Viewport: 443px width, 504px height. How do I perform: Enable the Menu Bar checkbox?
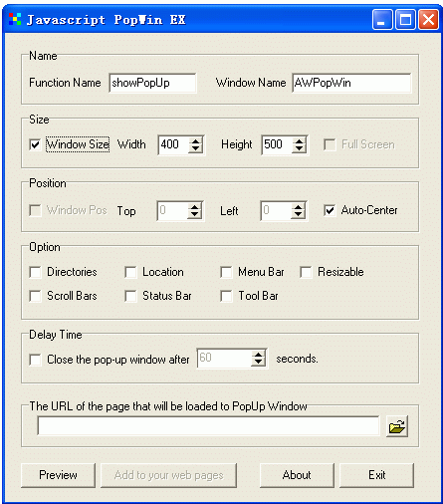226,272
